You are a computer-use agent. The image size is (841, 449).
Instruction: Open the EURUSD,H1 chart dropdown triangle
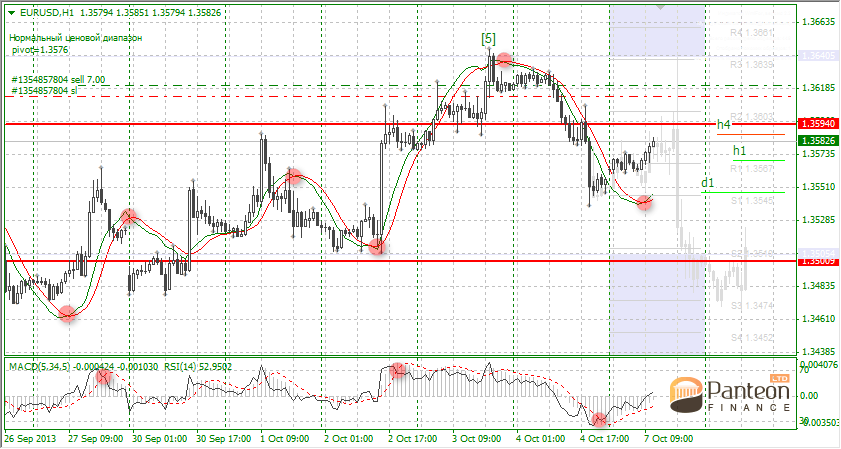coord(11,13)
